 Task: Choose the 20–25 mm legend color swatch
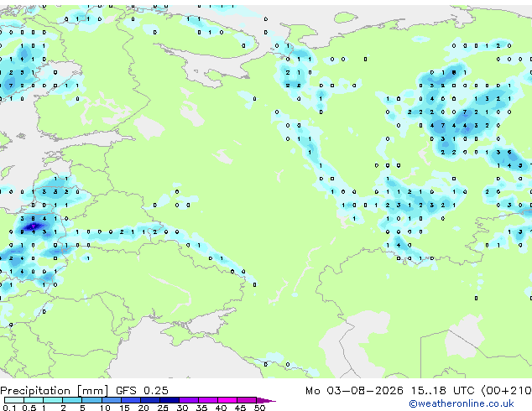pos(150,400)
